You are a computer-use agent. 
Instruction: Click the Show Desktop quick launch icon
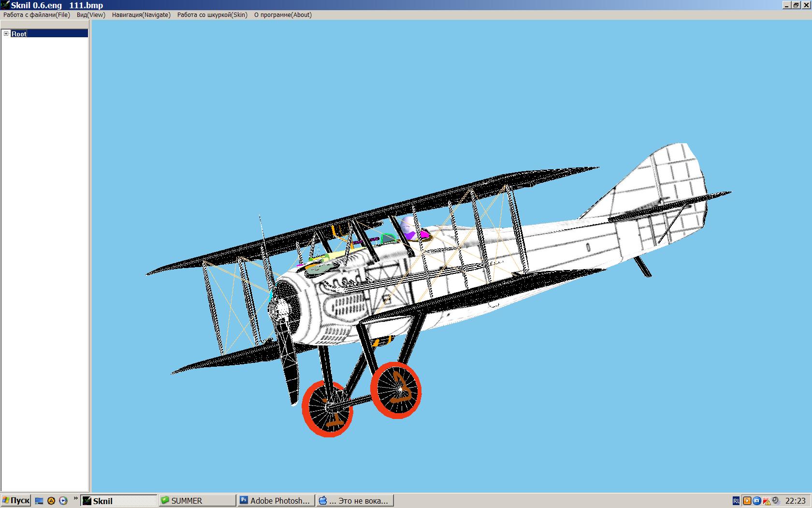tap(40, 501)
